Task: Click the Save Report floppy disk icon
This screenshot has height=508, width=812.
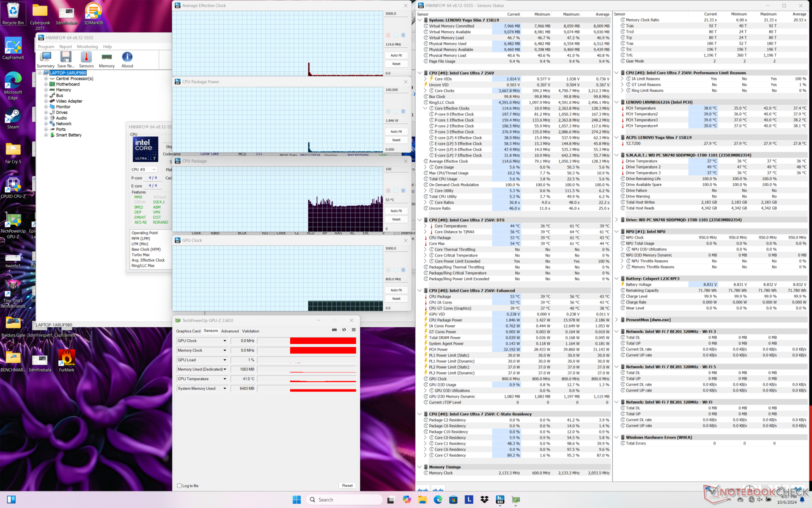Action: 66,60
